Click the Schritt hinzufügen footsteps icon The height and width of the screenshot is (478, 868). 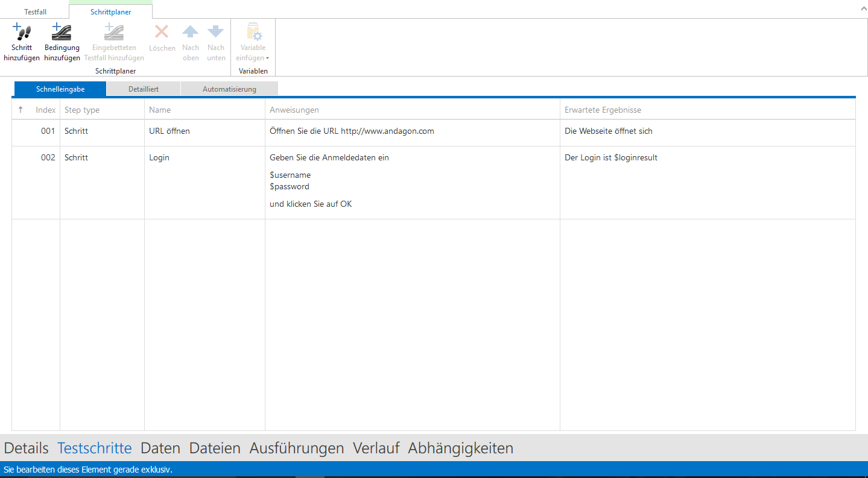click(x=22, y=32)
